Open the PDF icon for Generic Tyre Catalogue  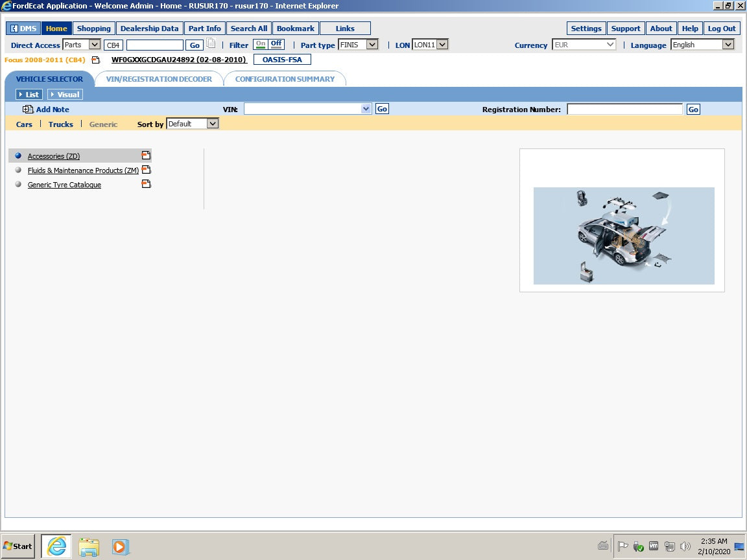coord(146,183)
